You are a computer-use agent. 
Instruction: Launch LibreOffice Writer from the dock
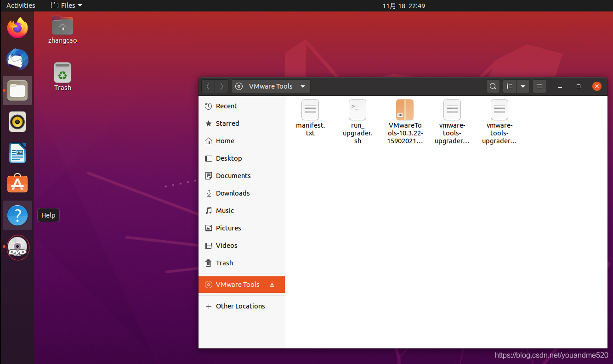(17, 153)
